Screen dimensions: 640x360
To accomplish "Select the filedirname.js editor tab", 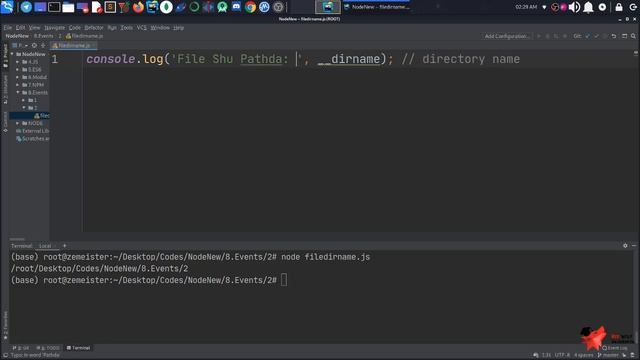I will coord(73,45).
